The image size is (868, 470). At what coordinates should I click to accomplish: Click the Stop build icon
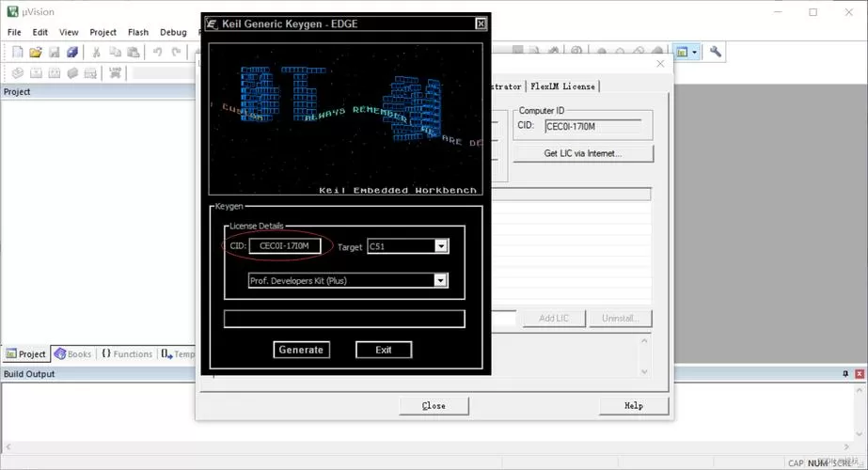pos(91,73)
